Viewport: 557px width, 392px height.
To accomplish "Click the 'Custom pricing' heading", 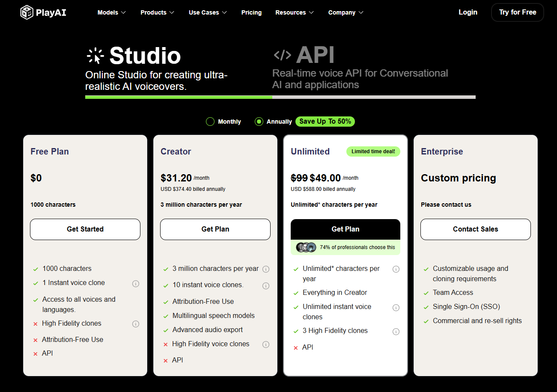I will (459, 178).
